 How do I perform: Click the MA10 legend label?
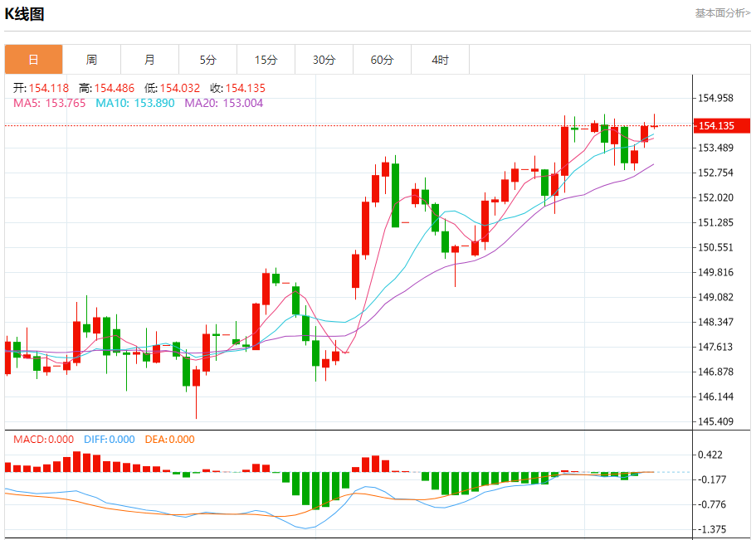coord(134,103)
